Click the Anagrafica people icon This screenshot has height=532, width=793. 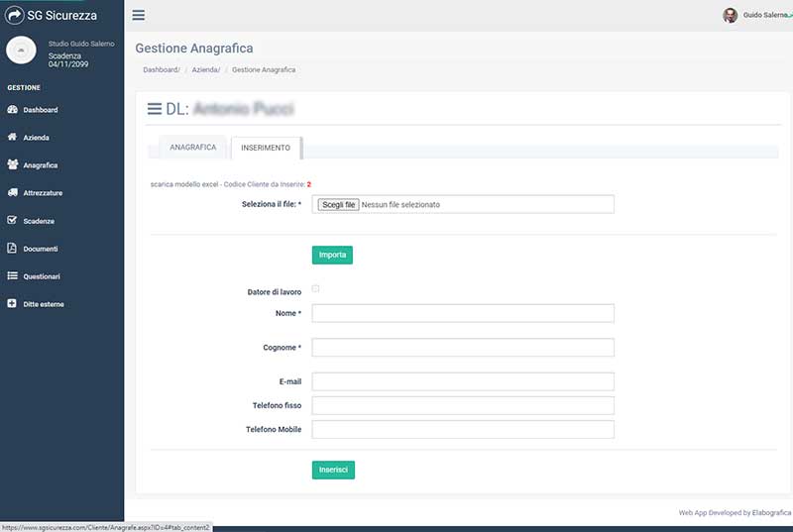13,164
